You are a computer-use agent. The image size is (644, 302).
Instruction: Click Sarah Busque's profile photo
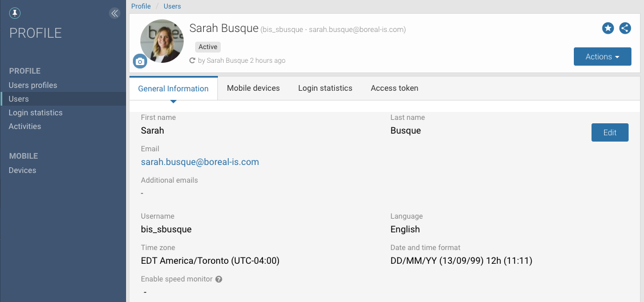pyautogui.click(x=162, y=40)
